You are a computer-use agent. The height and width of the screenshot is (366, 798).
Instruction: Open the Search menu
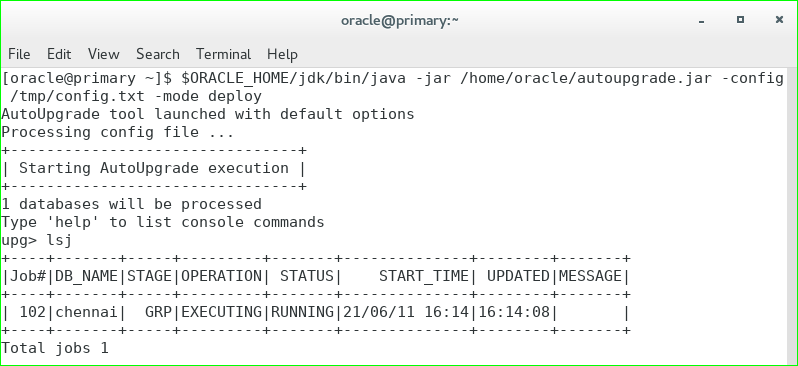158,54
